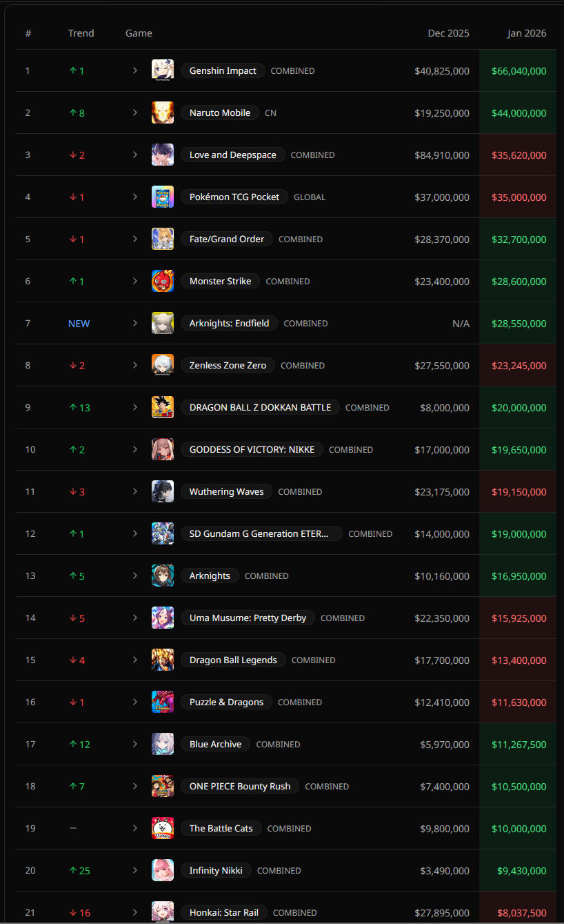Click the $11,267,500 Jan 2026 value
564x924 pixels.
click(519, 744)
